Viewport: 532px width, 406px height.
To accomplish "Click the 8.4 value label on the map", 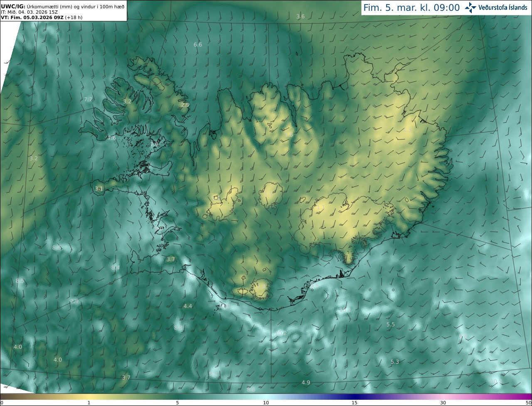I will click(115, 268).
